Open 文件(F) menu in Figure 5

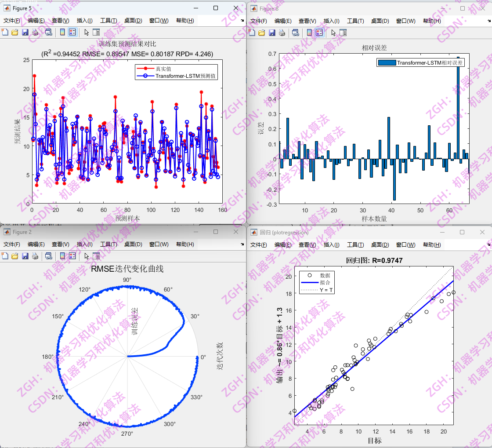[x=11, y=20]
